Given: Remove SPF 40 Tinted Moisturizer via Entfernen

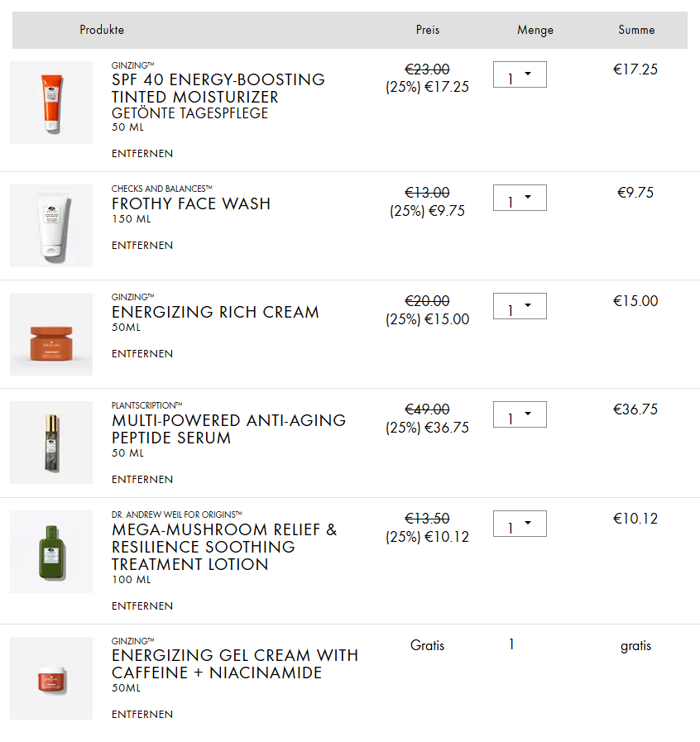Looking at the screenshot, I should (142, 154).
